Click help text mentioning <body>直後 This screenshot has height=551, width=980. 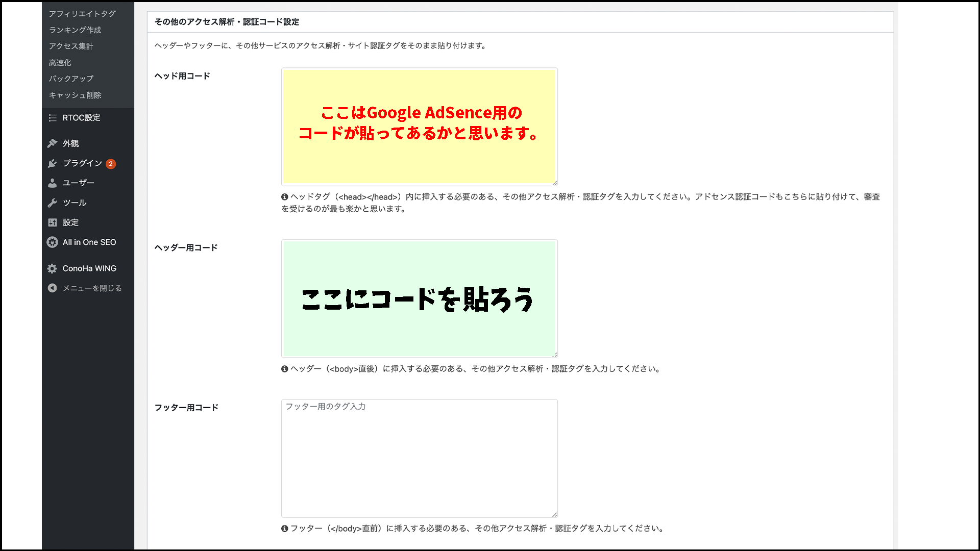[x=477, y=369]
